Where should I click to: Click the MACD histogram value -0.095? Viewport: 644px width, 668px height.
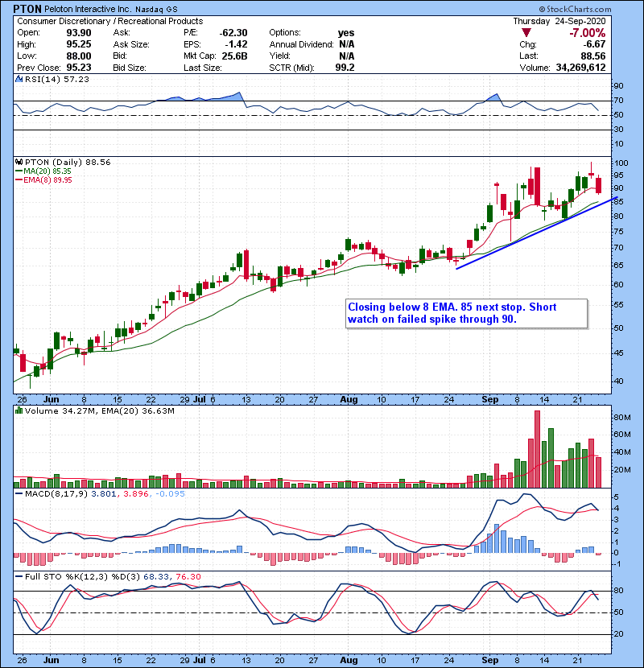pyautogui.click(x=171, y=494)
